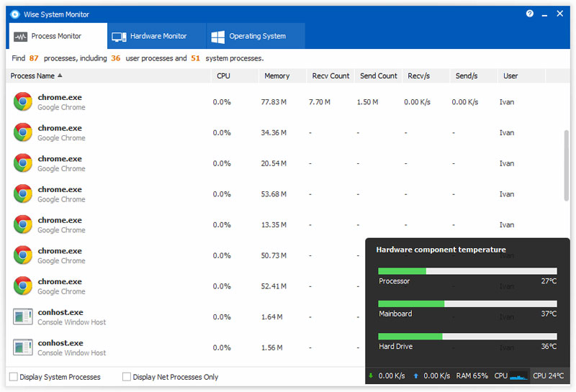
Task: Click the Wise System Monitor logo icon
Action: (x=14, y=14)
